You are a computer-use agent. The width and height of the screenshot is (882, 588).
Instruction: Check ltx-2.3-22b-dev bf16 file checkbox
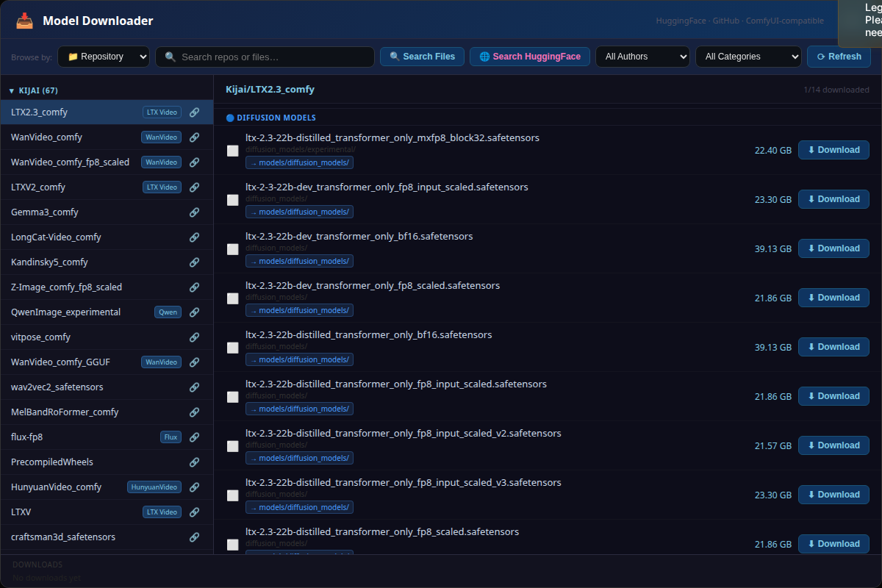click(x=232, y=249)
